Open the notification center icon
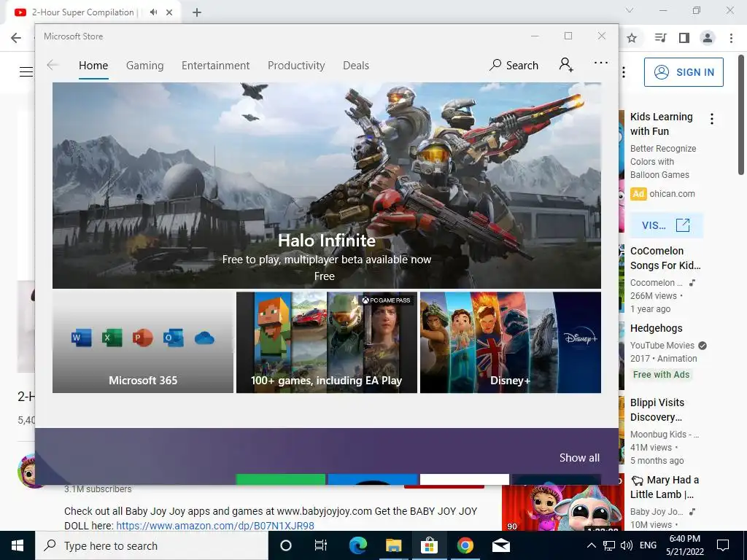Screen dimensions: 747x560 click(723, 545)
